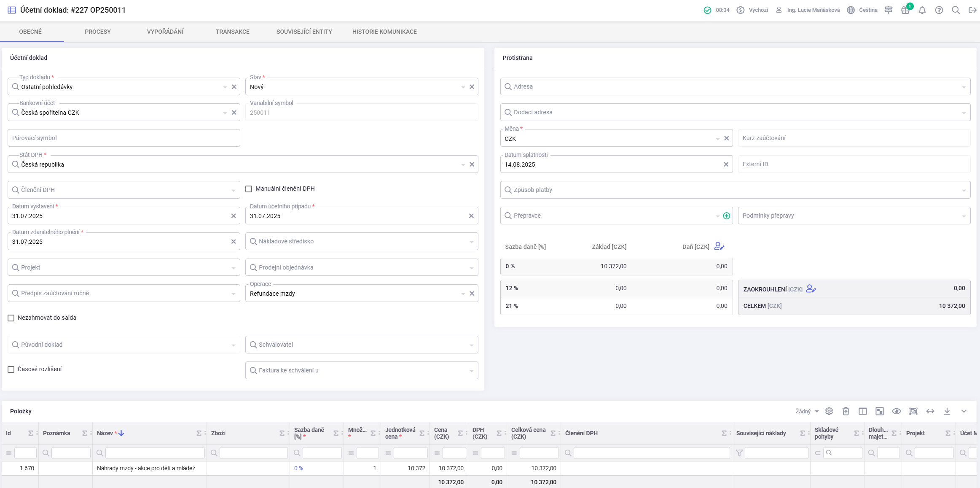980x488 pixels.
Task: Toggle the eye visibility icon in Položky toolbar
Action: pos(896,411)
